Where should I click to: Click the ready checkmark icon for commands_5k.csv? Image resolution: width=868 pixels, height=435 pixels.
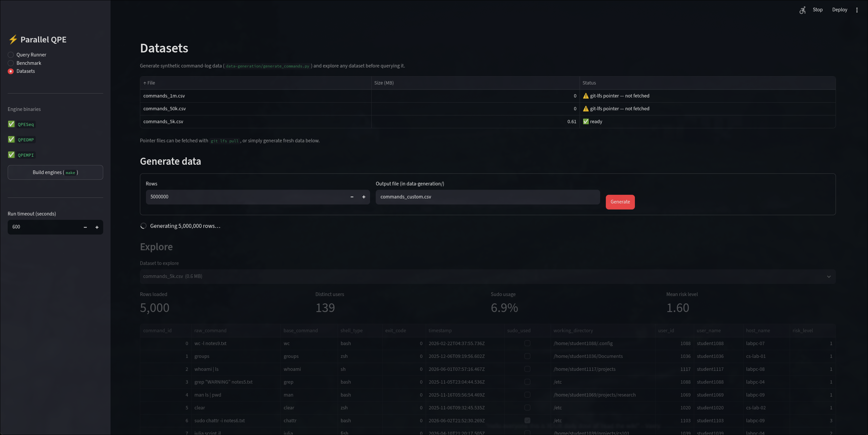click(586, 121)
